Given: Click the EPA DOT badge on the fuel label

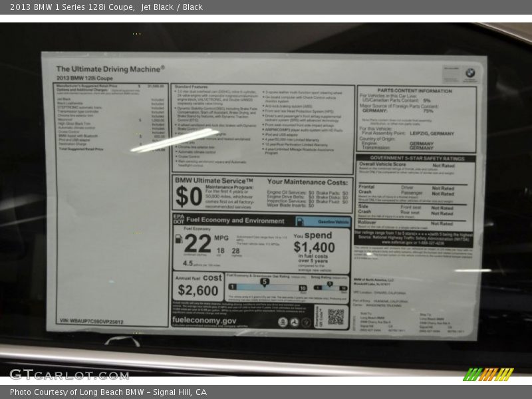Looking at the screenshot, I should 178,219.
